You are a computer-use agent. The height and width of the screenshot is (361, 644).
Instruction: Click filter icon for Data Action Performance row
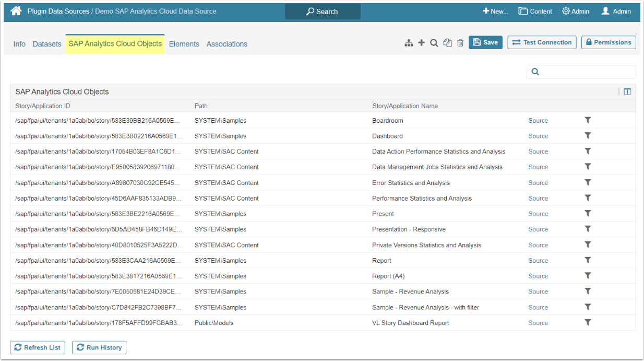click(588, 152)
